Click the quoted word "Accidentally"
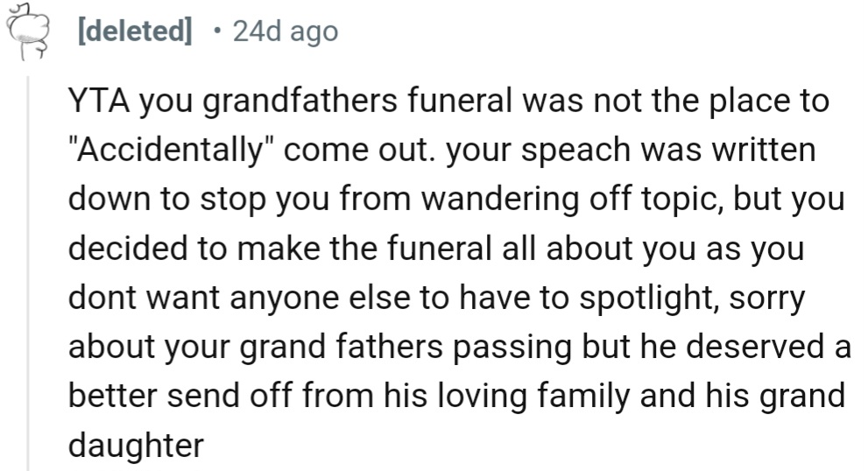Viewport: 868px width, 471px height. coord(170,151)
